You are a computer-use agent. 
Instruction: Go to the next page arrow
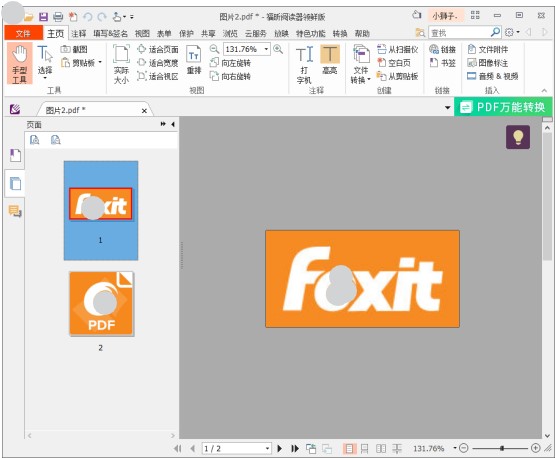coord(280,449)
